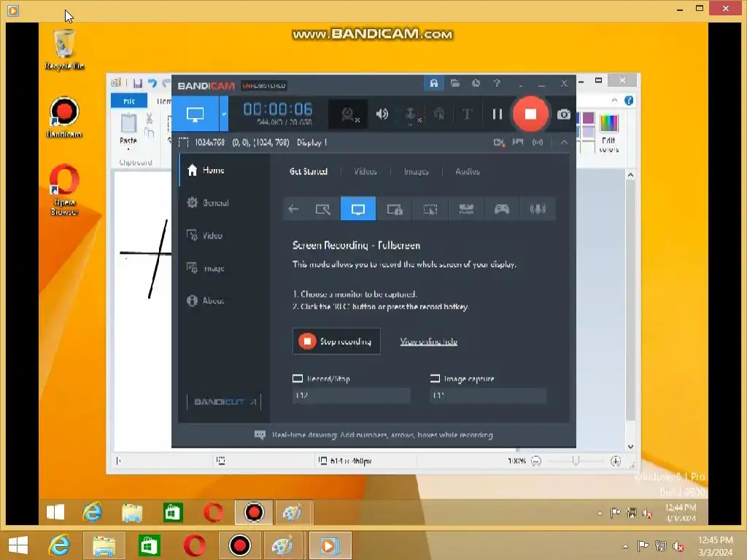Click Paint zoom out minus button

pos(536,461)
